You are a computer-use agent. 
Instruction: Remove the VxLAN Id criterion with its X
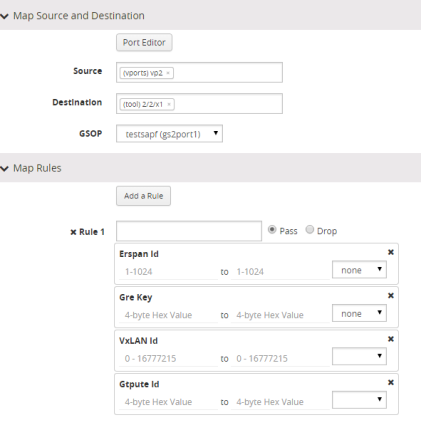click(391, 339)
